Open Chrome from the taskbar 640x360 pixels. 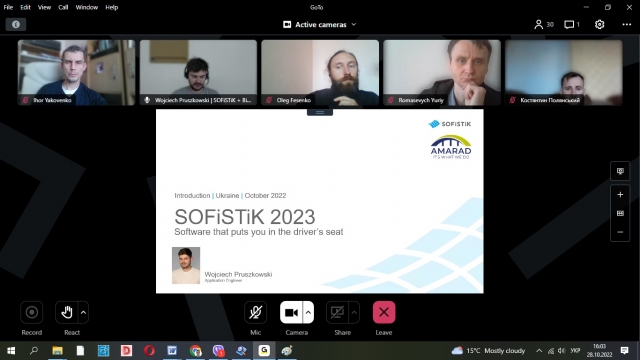195,351
